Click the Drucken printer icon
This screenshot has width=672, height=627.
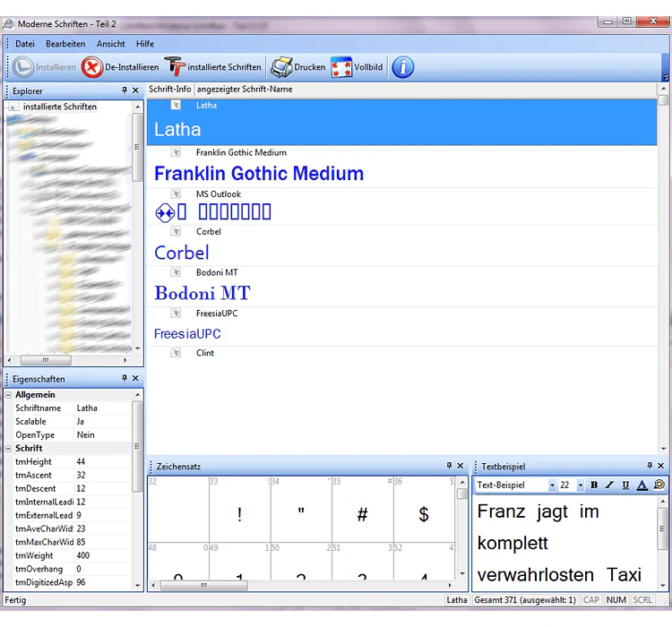(x=280, y=67)
